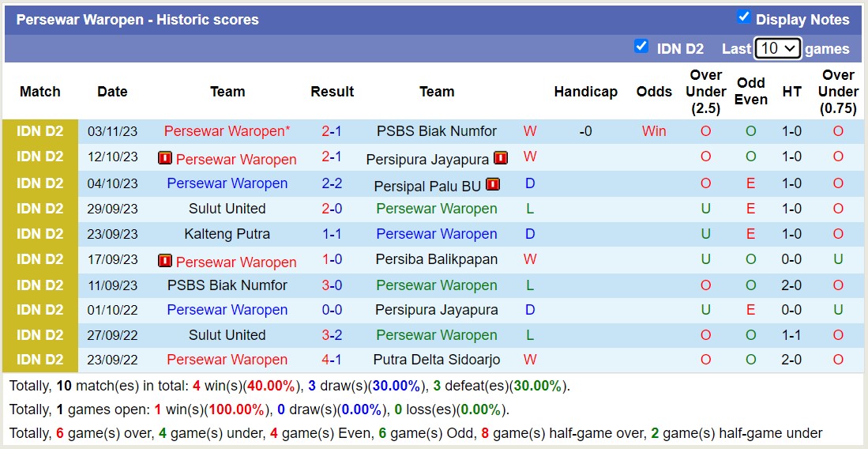Click IDN D2 league cell for 03/11/23 match
Viewport: 868px width, 449px height.
(x=40, y=131)
